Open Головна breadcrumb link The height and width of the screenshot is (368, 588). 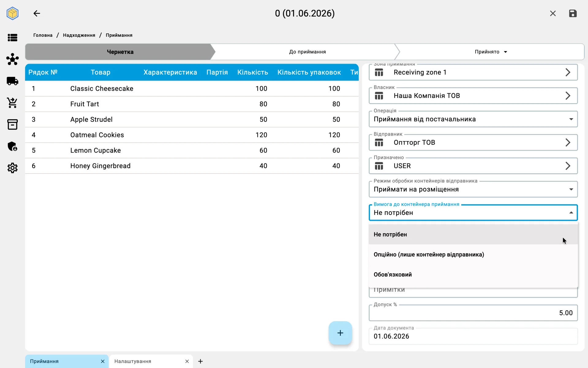[43, 35]
